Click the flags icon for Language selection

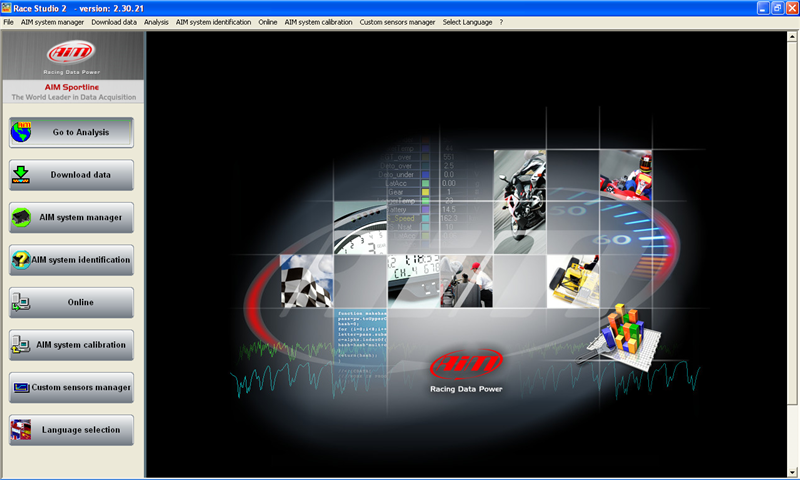coord(21,430)
